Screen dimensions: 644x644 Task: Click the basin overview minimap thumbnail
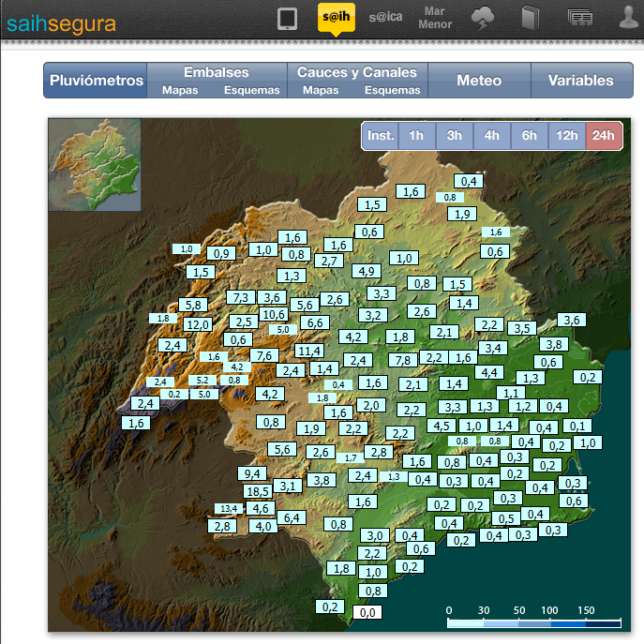pyautogui.click(x=95, y=165)
